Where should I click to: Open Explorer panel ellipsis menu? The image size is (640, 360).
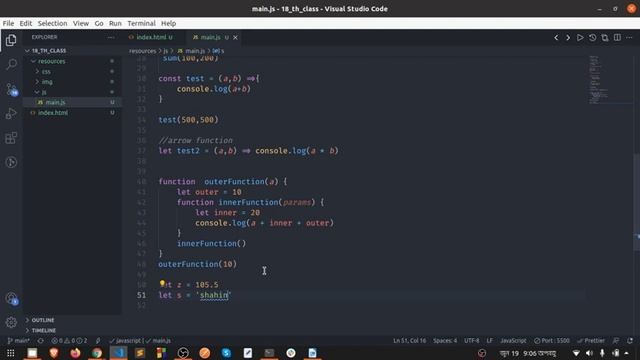click(111, 37)
